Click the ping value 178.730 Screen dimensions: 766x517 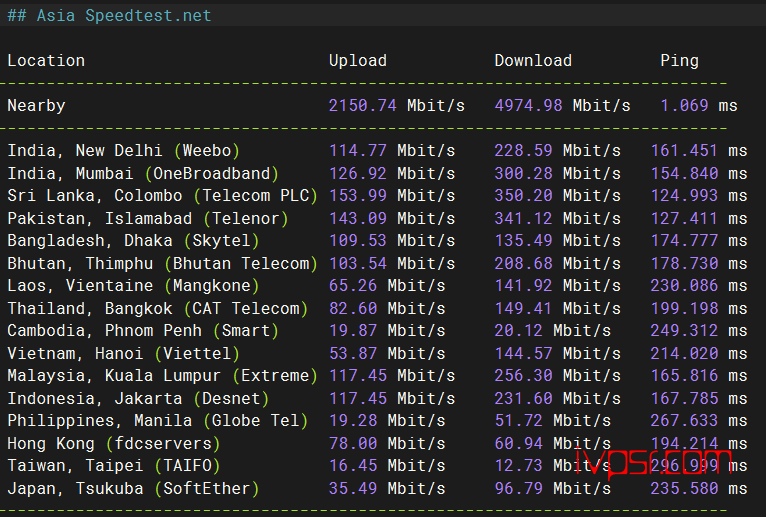tap(684, 264)
